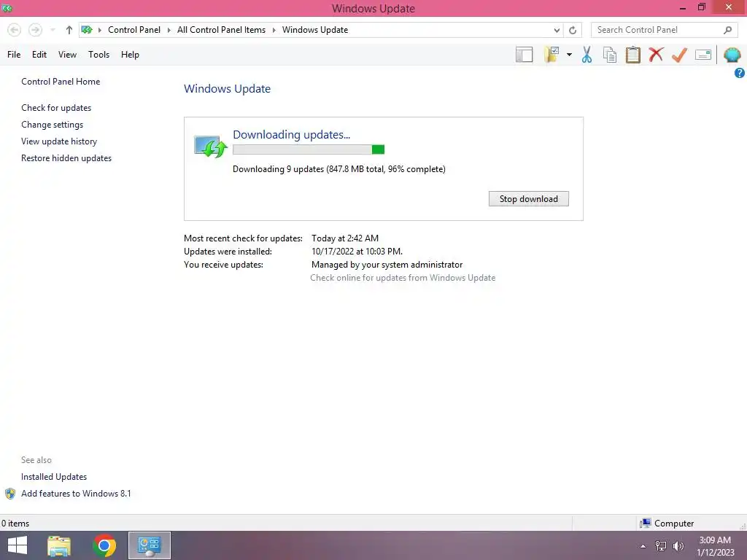Click the Windows Update icon in address bar
Image resolution: width=747 pixels, height=560 pixels.
87,30
